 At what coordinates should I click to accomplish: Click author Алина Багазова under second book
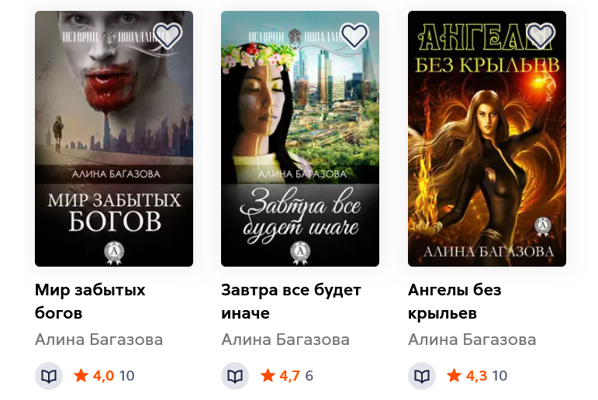click(285, 339)
